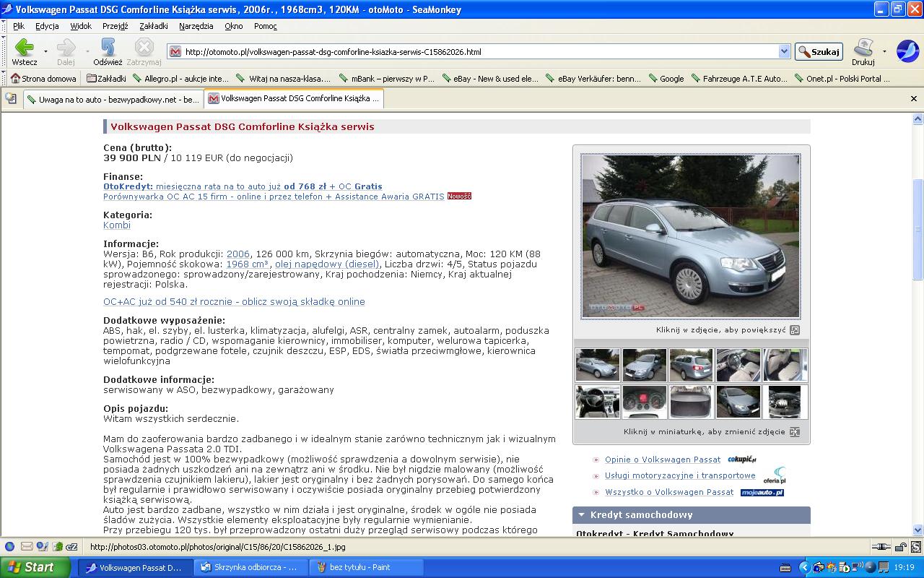Open new tab with the tab bar icon
924x578 pixels.
11,98
